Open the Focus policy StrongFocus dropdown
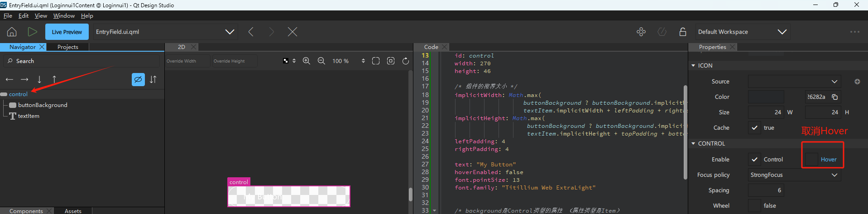868x214 pixels. (x=794, y=175)
